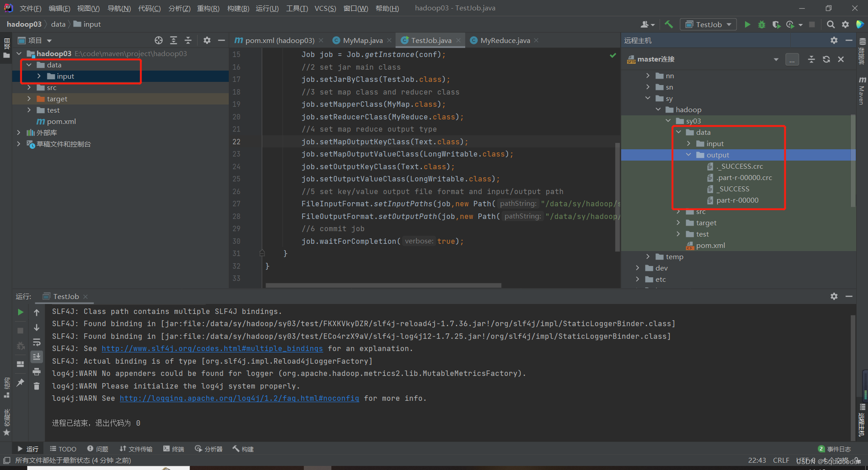Open the File Transfer tool window
The image size is (868, 470).
136,449
